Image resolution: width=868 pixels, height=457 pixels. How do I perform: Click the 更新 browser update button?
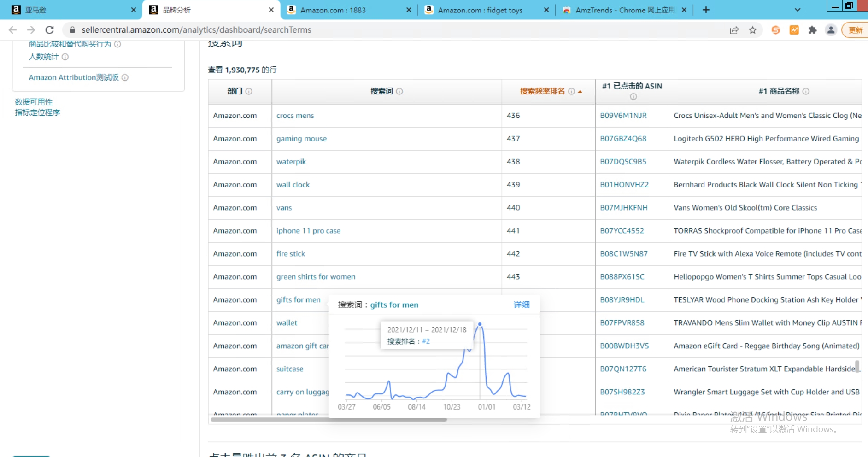(855, 30)
